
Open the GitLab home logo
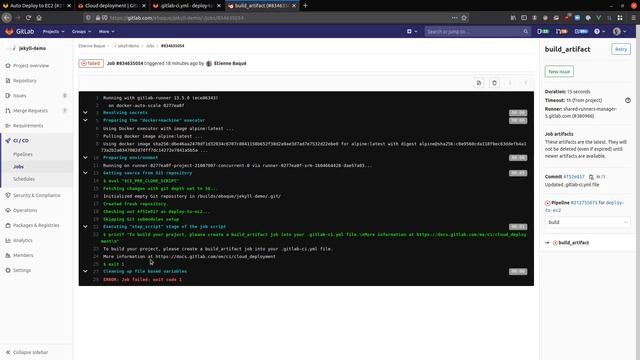tap(19, 31)
